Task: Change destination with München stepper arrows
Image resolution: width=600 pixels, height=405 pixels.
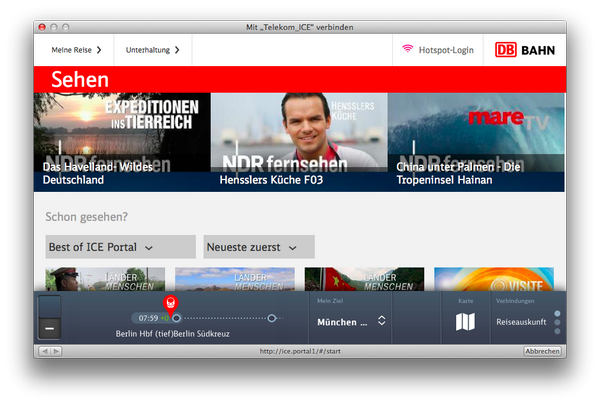Action: [x=382, y=320]
